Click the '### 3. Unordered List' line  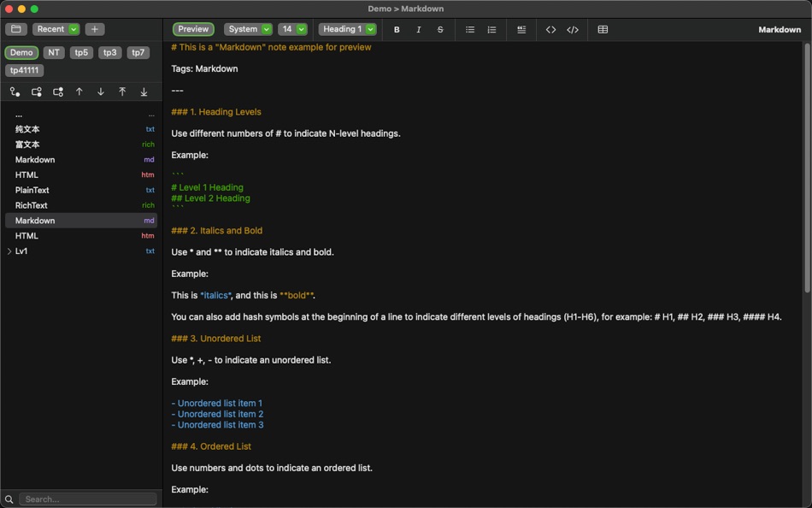tap(216, 339)
